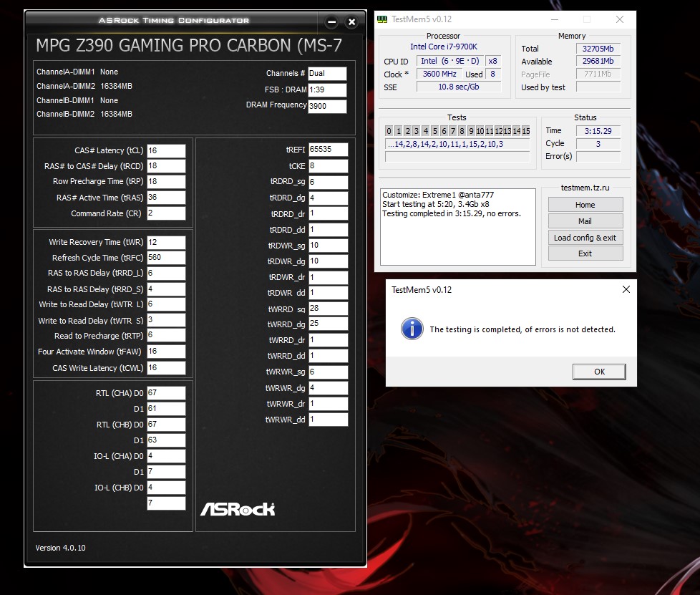700x595 pixels.
Task: Open the TestMem5 Home link button
Action: tap(585, 205)
